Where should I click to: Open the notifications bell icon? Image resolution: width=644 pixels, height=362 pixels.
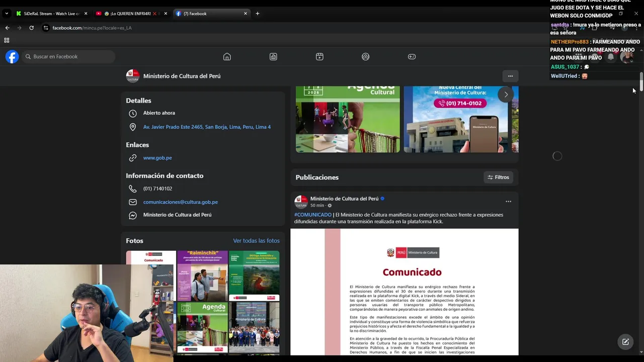click(611, 57)
